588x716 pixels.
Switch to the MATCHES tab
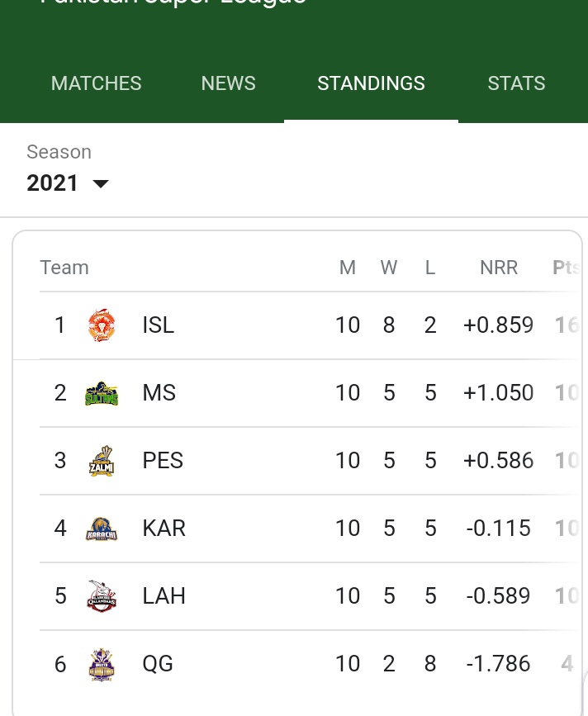(97, 83)
